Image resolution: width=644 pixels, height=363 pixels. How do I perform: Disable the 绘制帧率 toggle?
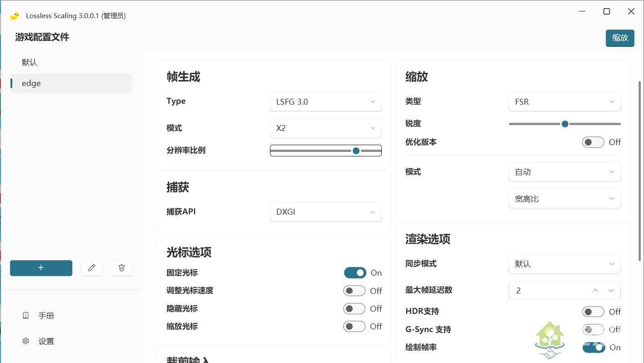[x=593, y=347]
